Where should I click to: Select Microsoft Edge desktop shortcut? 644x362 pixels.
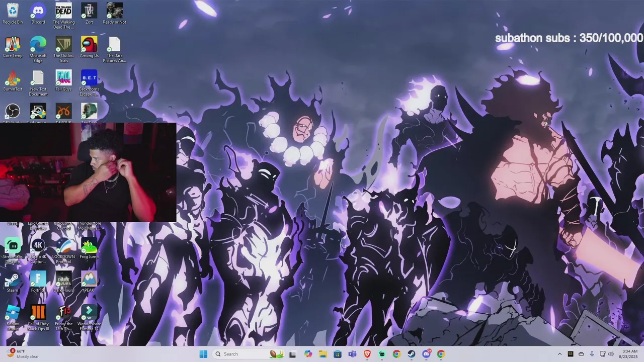(38, 50)
